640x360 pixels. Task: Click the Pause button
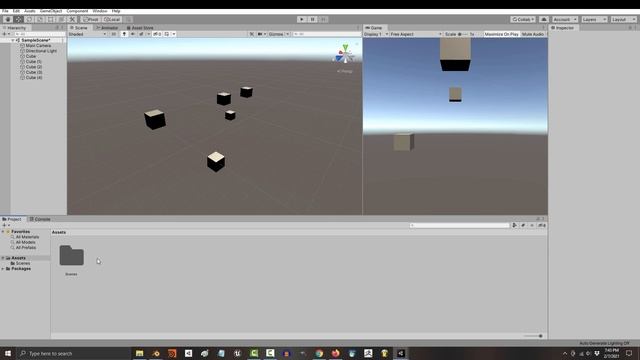point(313,19)
